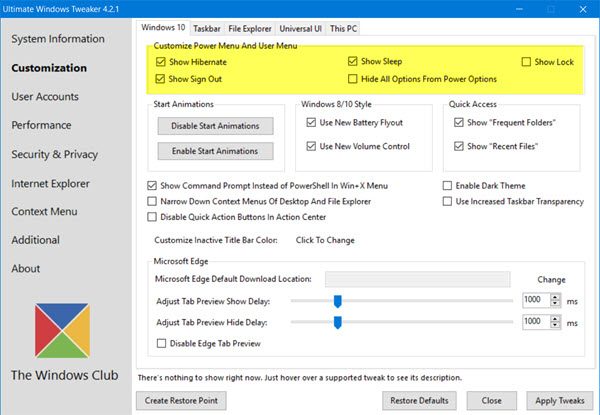Open About section
Viewport: 600px width, 415px height.
click(x=26, y=269)
